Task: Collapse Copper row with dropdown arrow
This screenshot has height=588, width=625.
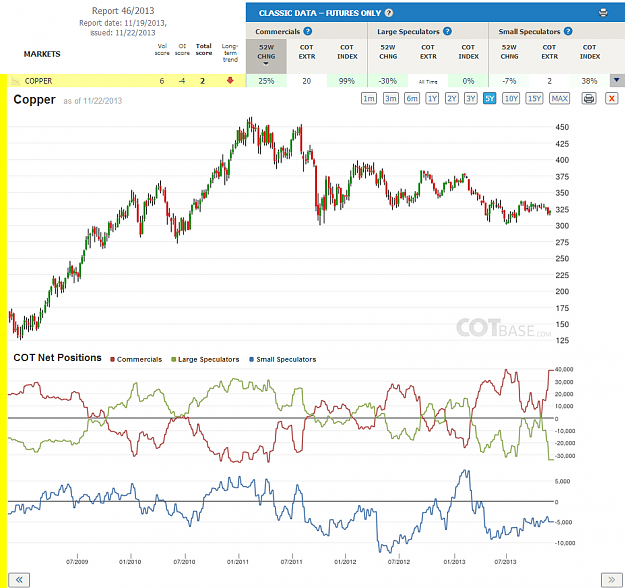Action: click(x=617, y=81)
